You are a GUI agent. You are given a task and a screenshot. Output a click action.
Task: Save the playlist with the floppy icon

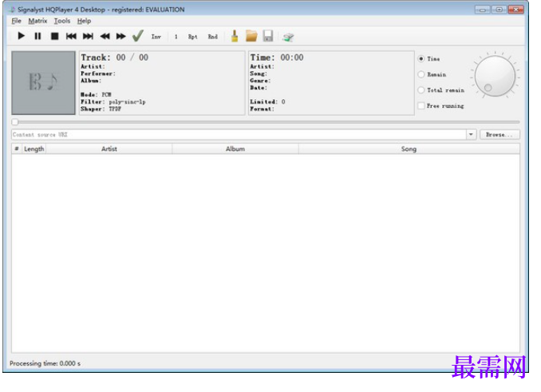(x=268, y=36)
